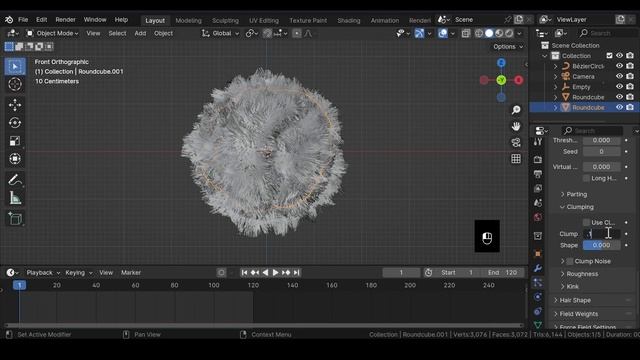
Task: Hide BezierCircle in viewport via eye icon
Action: tap(619, 66)
